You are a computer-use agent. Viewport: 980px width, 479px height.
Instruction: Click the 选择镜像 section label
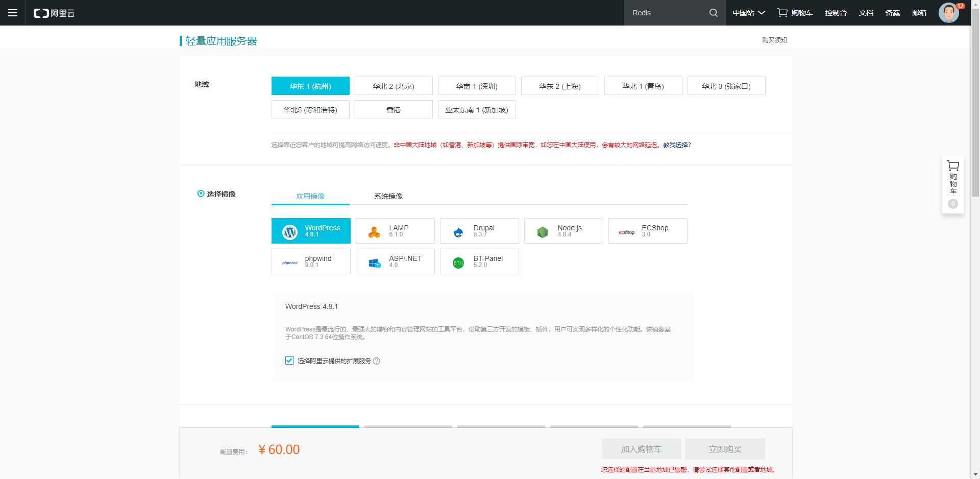[221, 194]
